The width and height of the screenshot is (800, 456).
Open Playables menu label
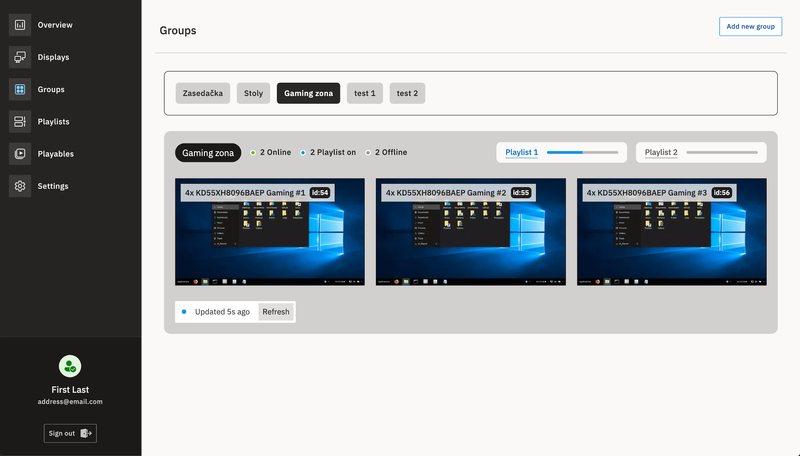click(56, 154)
